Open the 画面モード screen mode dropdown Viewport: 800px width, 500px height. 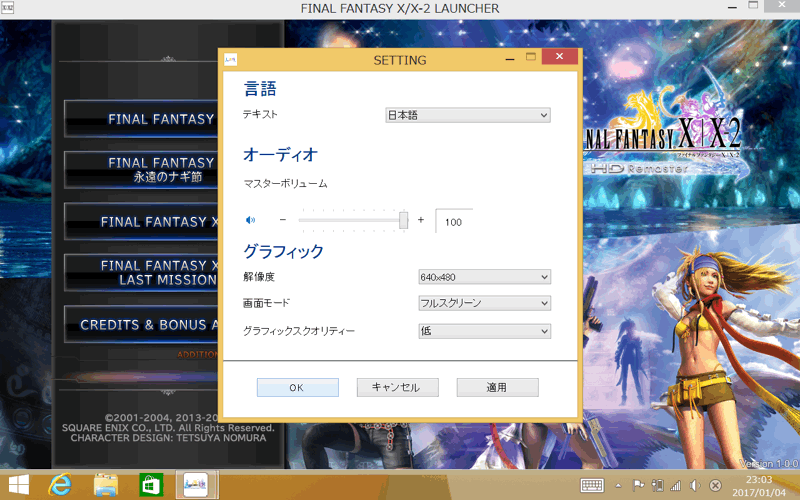[x=484, y=303]
